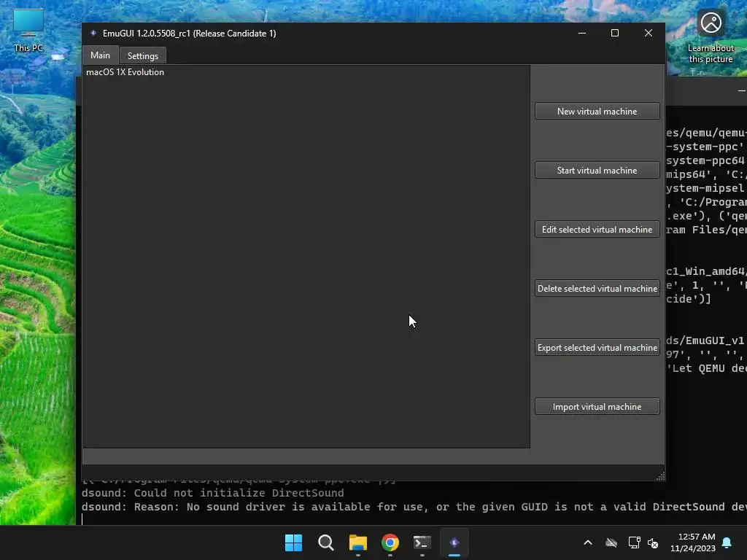This screenshot has height=560, width=747.
Task: Minimize the EmuGUI window
Action: (581, 33)
